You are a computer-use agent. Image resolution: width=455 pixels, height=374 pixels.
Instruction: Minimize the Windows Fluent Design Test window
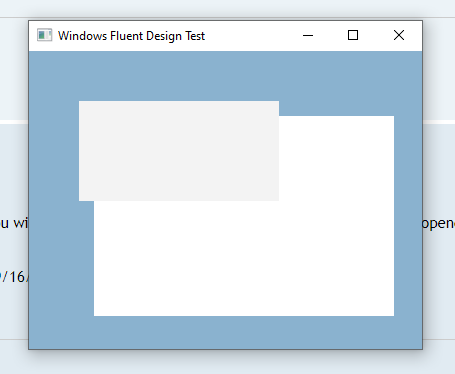(x=308, y=35)
